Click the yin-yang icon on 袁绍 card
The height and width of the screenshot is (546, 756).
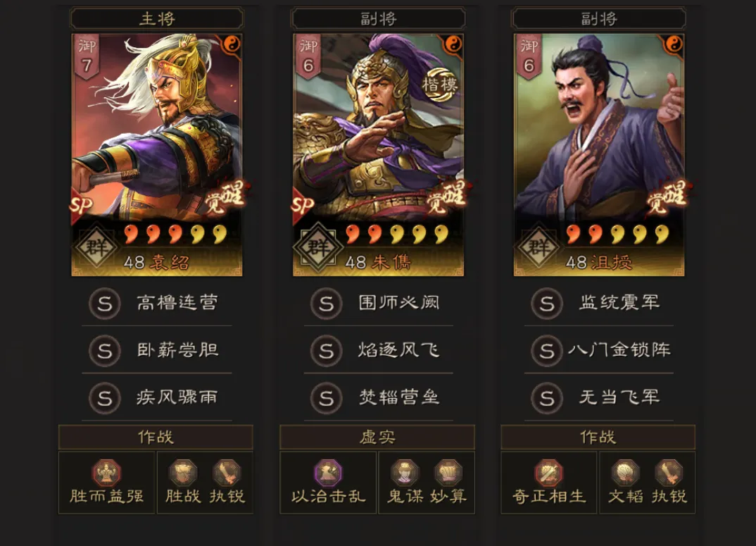pyautogui.click(x=232, y=44)
